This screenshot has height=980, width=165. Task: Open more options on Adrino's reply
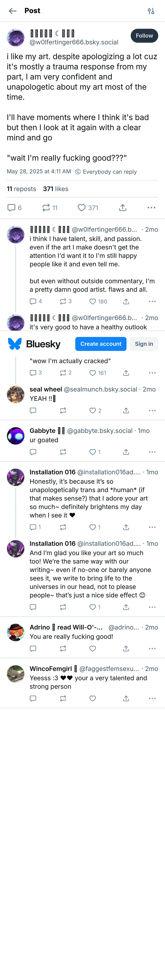(x=152, y=649)
